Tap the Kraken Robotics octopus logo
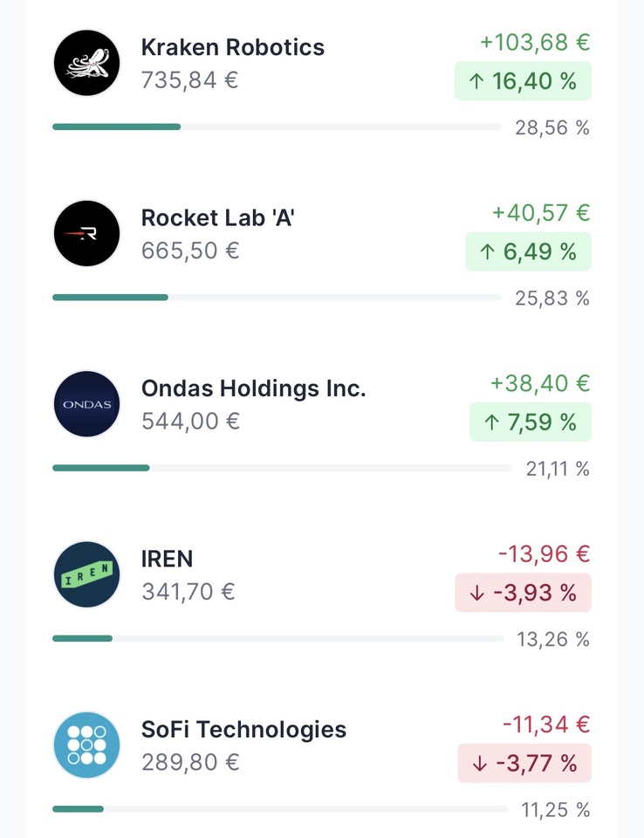This screenshot has width=644, height=838. tap(86, 63)
